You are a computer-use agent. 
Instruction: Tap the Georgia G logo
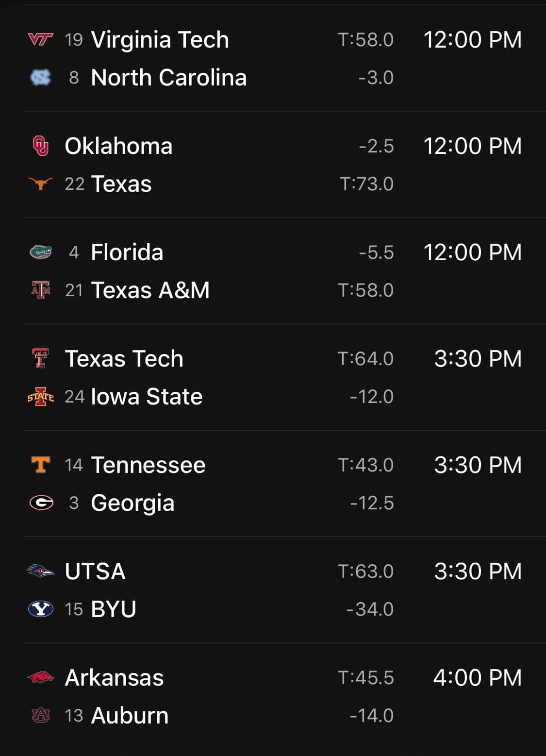(x=41, y=503)
